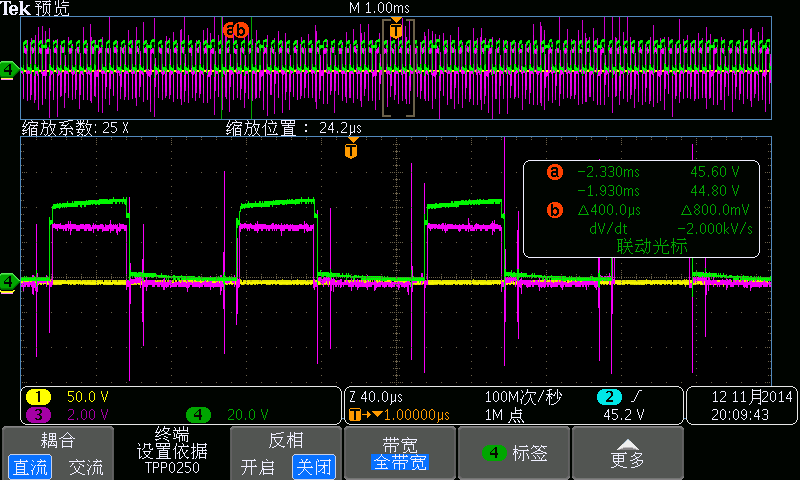
Task: Click the 50.0 V channel 1 scale
Action: point(88,396)
